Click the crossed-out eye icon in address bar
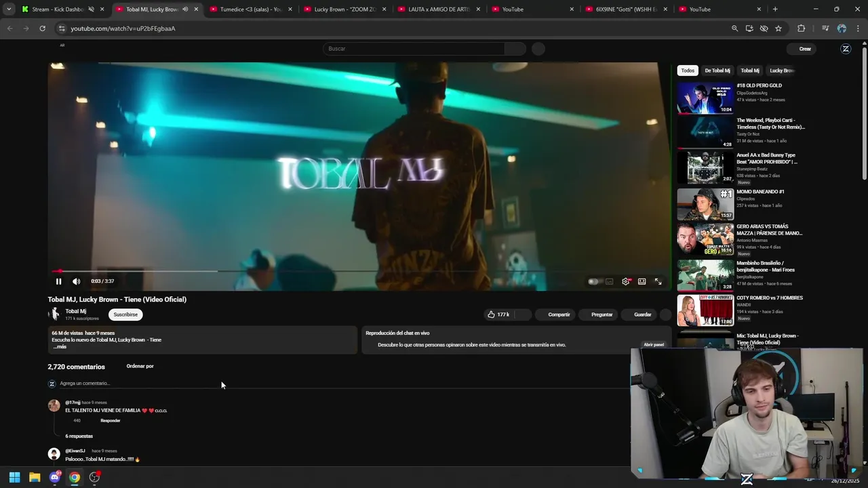868x488 pixels. tap(764, 28)
